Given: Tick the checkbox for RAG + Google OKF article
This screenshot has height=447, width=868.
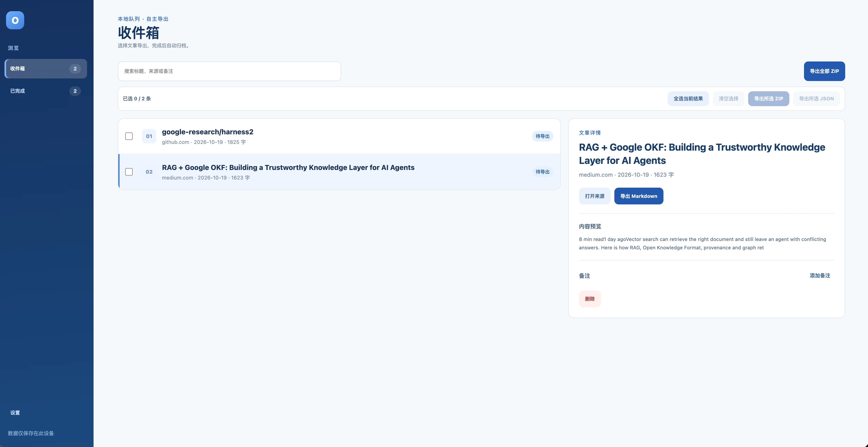Looking at the screenshot, I should [129, 172].
